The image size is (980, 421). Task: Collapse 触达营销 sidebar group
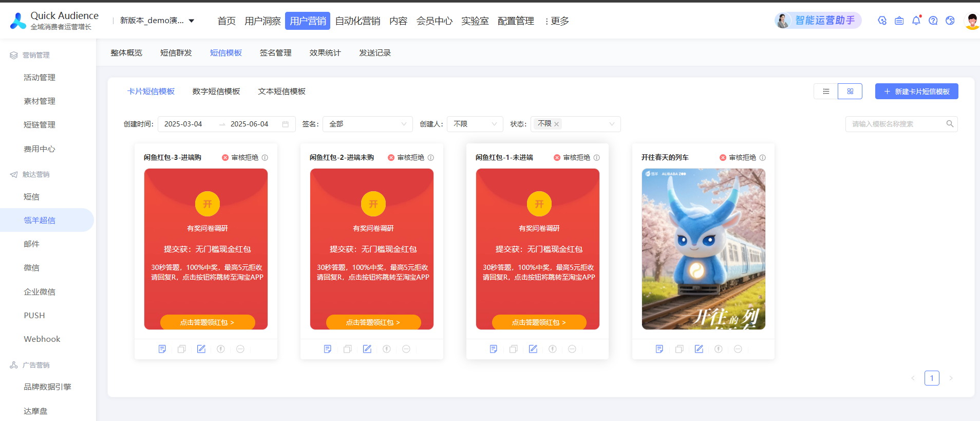(30, 174)
